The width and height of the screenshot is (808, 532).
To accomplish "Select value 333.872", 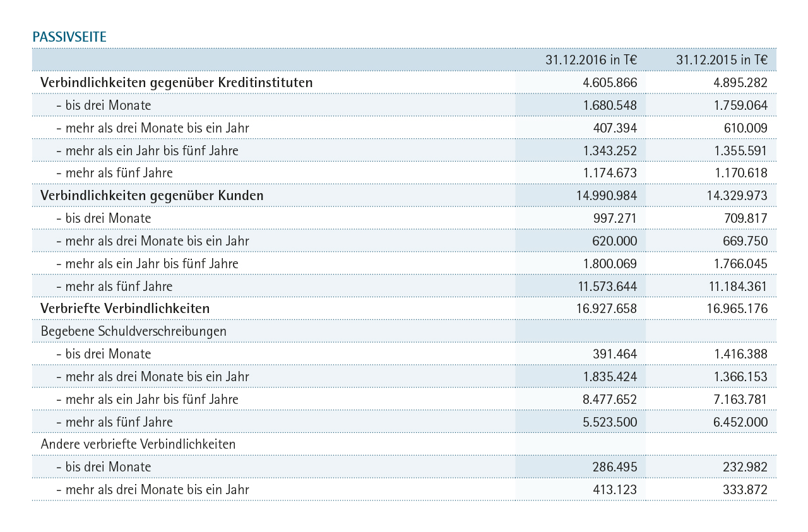I will (x=746, y=490).
